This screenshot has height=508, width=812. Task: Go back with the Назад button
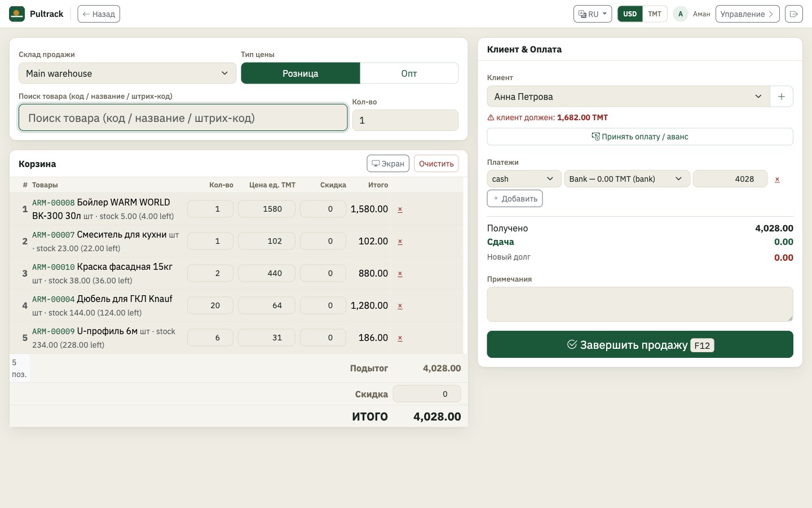point(99,14)
